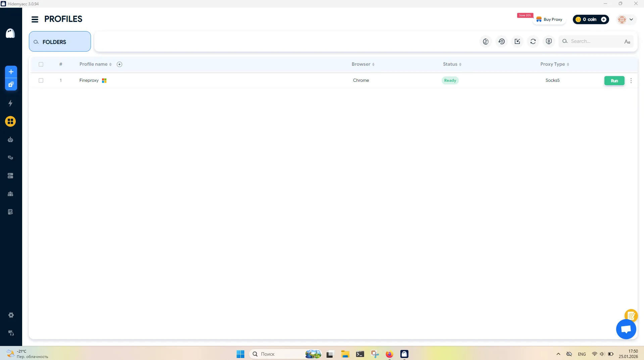Sort by Proxy Type column
The width and height of the screenshot is (644, 360).
tap(554, 64)
